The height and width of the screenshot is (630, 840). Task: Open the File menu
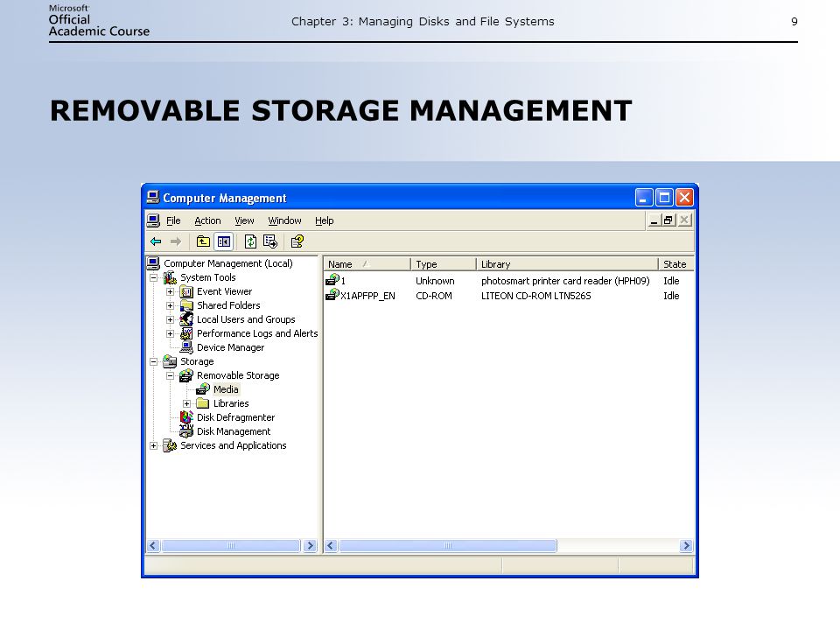pyautogui.click(x=173, y=220)
